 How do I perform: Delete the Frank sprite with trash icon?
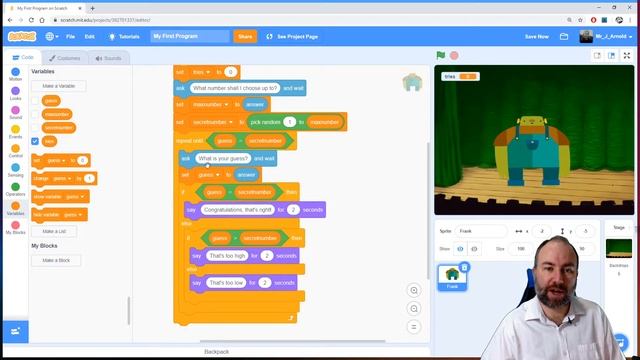(464, 267)
